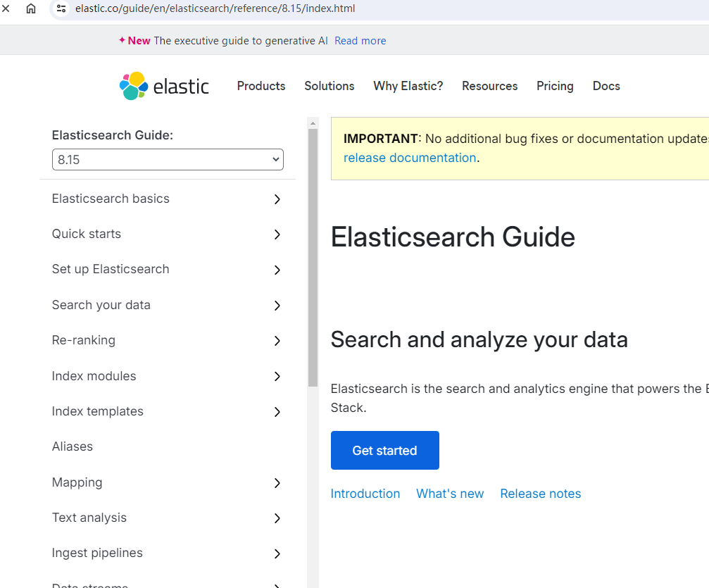Click the Search and analyze your data heading
Image resolution: width=709 pixels, height=588 pixels.
[479, 340]
